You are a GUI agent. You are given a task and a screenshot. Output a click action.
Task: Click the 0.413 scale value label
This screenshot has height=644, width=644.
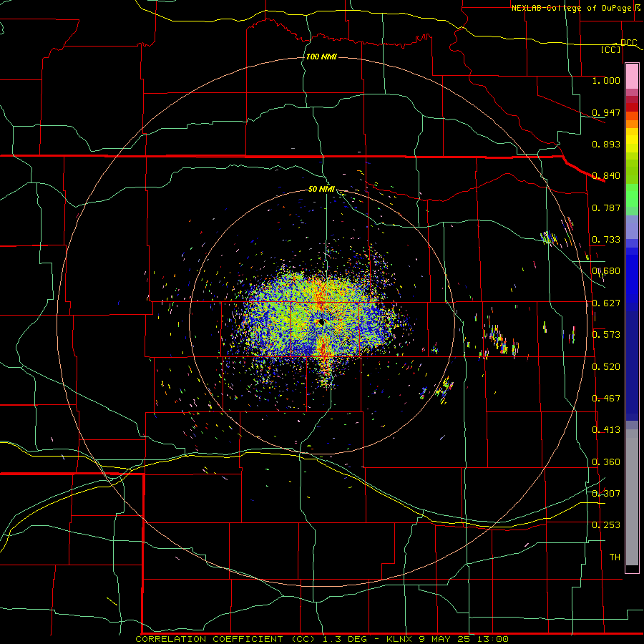(606, 430)
